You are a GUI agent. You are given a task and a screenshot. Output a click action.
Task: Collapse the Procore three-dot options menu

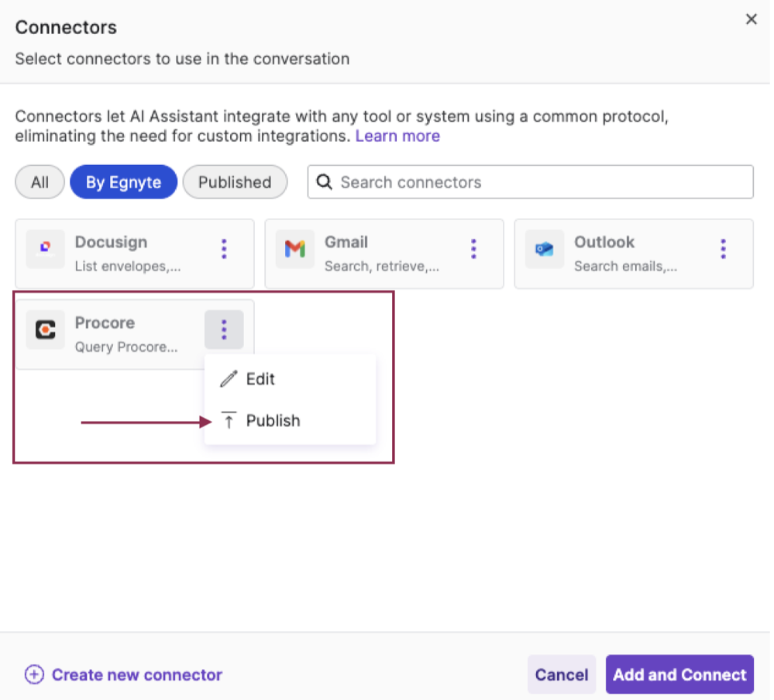(224, 329)
